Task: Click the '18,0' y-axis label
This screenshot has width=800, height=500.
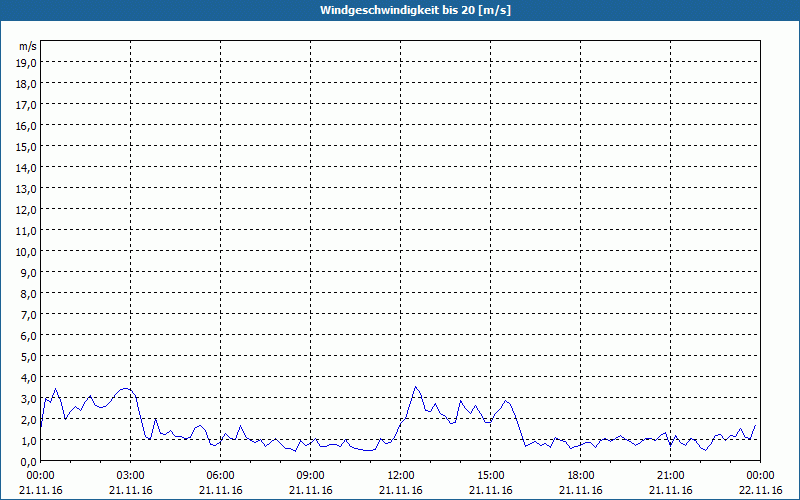Action: pyautogui.click(x=28, y=84)
